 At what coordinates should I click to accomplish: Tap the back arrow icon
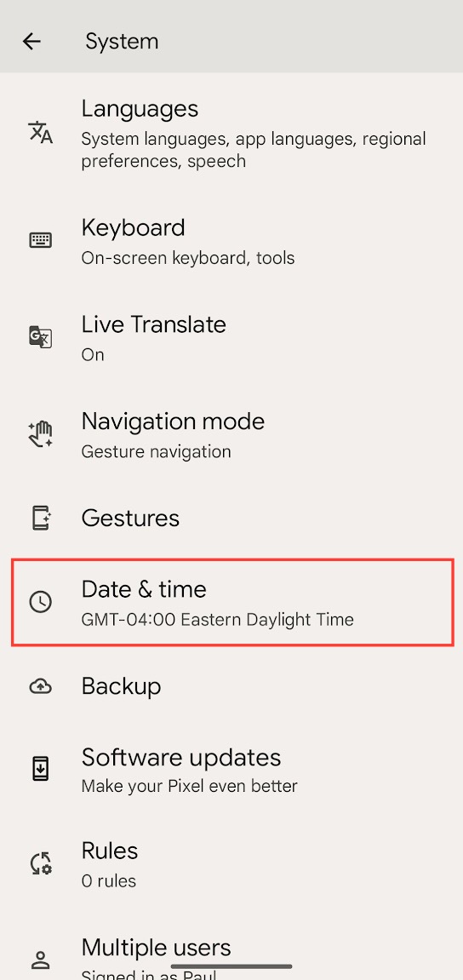click(x=31, y=41)
